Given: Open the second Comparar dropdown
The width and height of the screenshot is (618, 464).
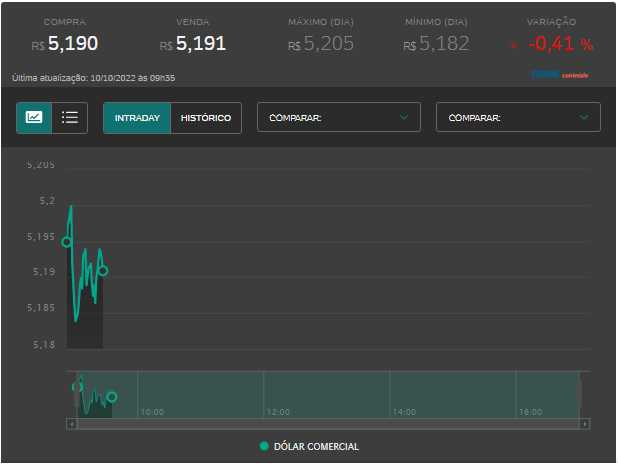Looking at the screenshot, I should click(x=518, y=117).
